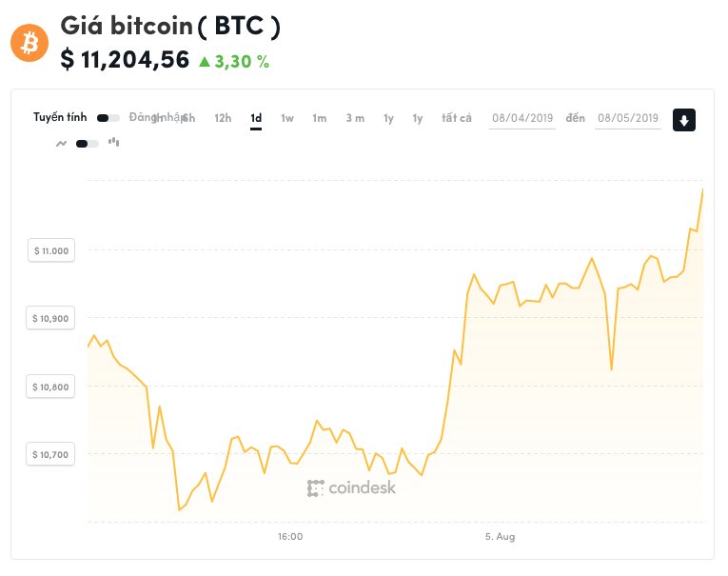
Task: Switch to the 1w time range
Action: coord(287,118)
